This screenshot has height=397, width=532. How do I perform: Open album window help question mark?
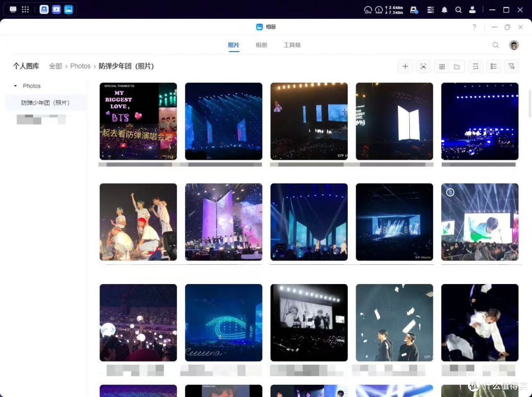tap(474, 27)
